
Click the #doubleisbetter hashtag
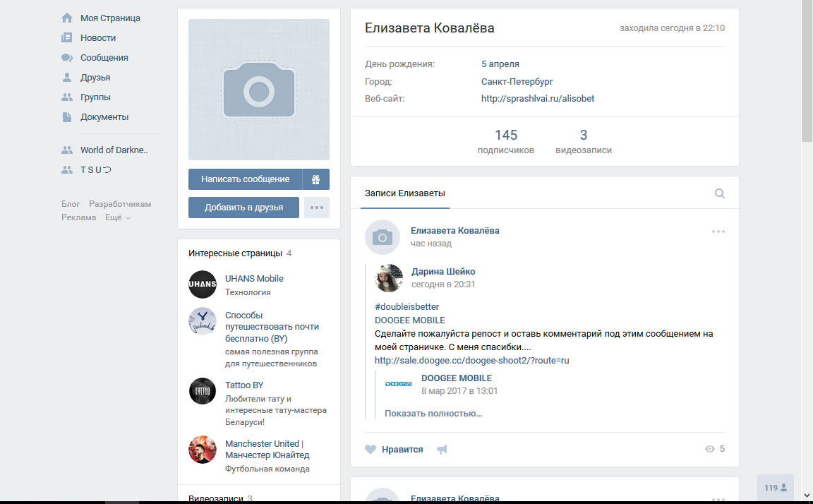coord(407,307)
